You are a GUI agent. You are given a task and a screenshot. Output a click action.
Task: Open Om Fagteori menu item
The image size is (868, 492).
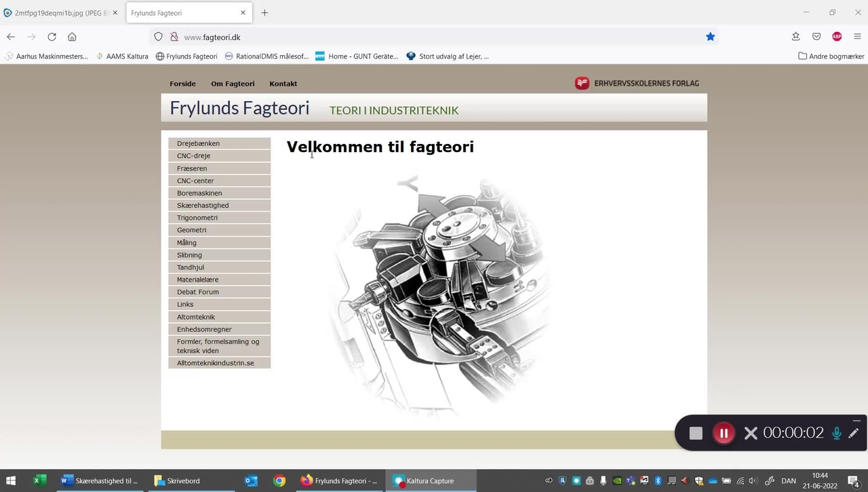233,83
